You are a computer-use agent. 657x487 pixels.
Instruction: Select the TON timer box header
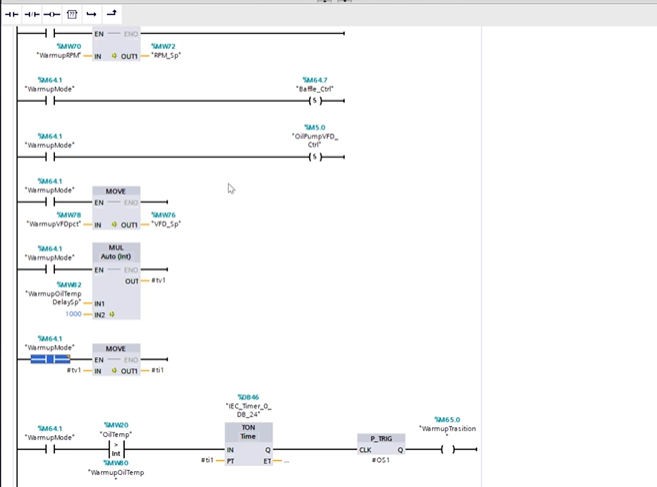point(248,427)
